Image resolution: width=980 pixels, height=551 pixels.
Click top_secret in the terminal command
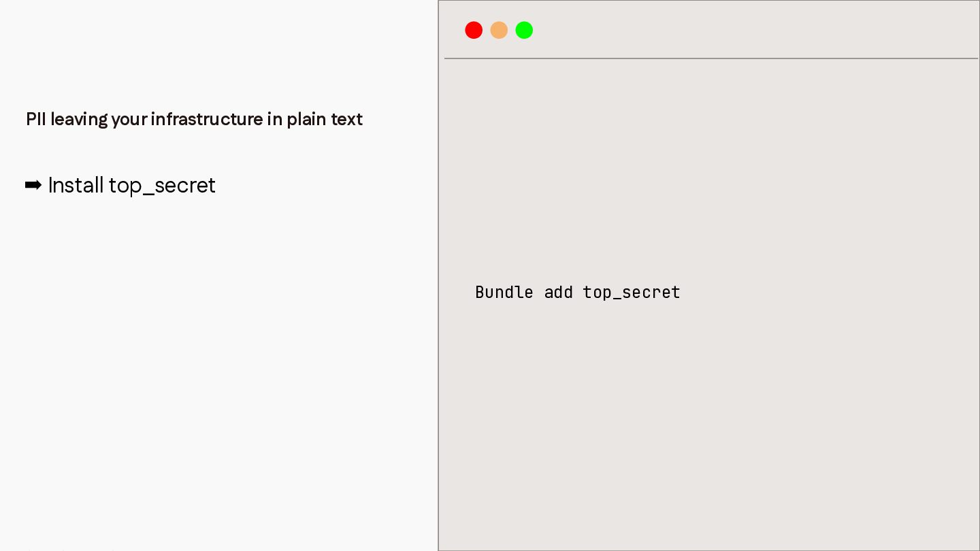(x=632, y=293)
